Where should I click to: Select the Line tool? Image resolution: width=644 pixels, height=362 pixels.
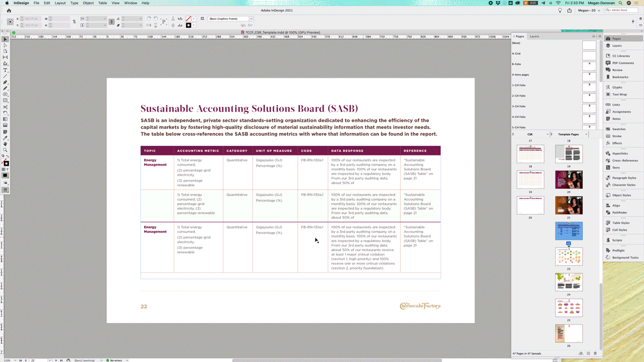click(x=5, y=76)
